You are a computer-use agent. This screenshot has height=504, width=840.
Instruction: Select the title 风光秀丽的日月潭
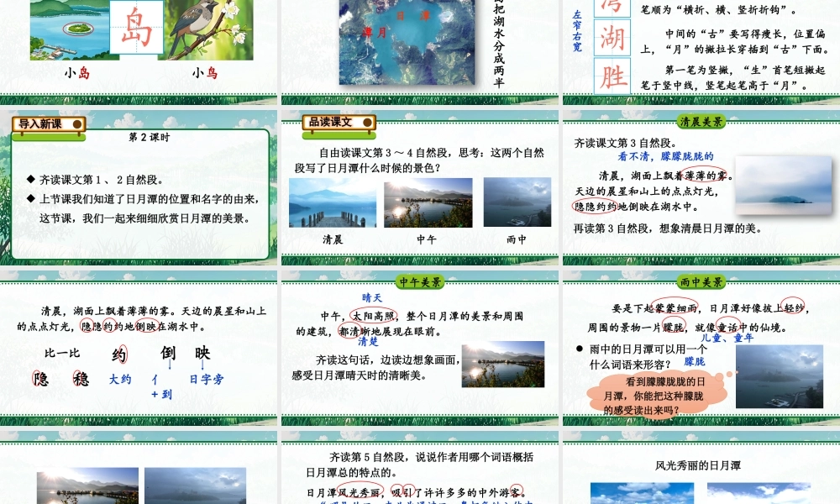click(x=698, y=466)
